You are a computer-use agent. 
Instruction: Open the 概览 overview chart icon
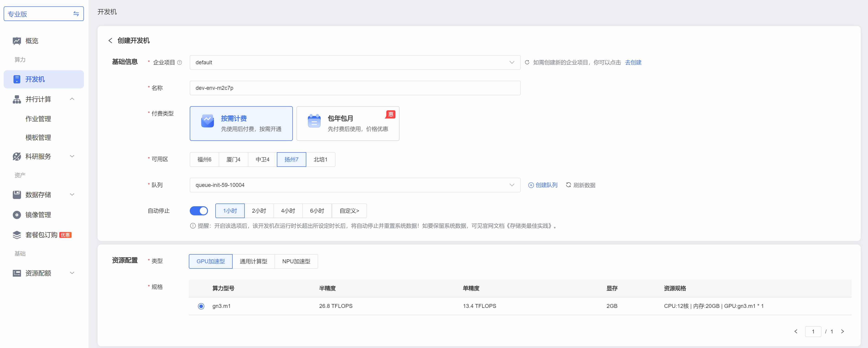click(x=17, y=41)
